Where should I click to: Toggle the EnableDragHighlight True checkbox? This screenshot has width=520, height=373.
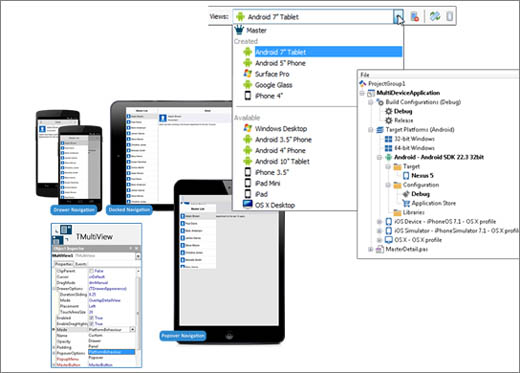91,324
